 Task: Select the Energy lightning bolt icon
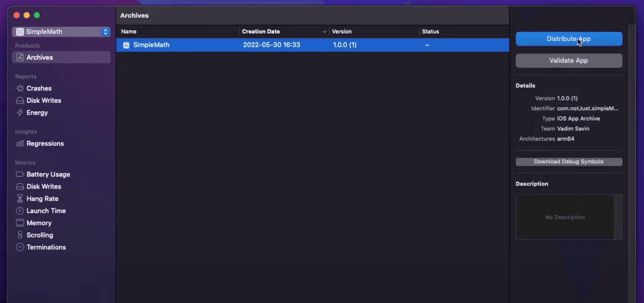coord(20,113)
